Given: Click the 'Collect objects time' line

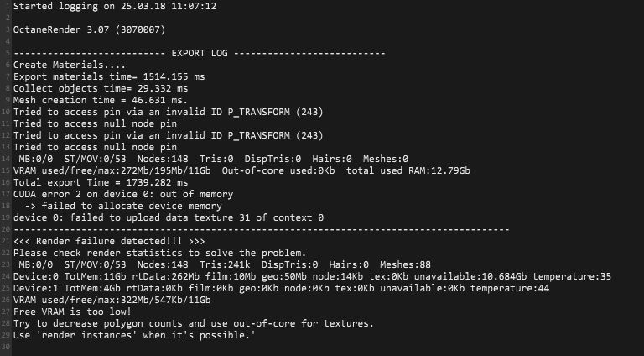Looking at the screenshot, I should [101, 88].
